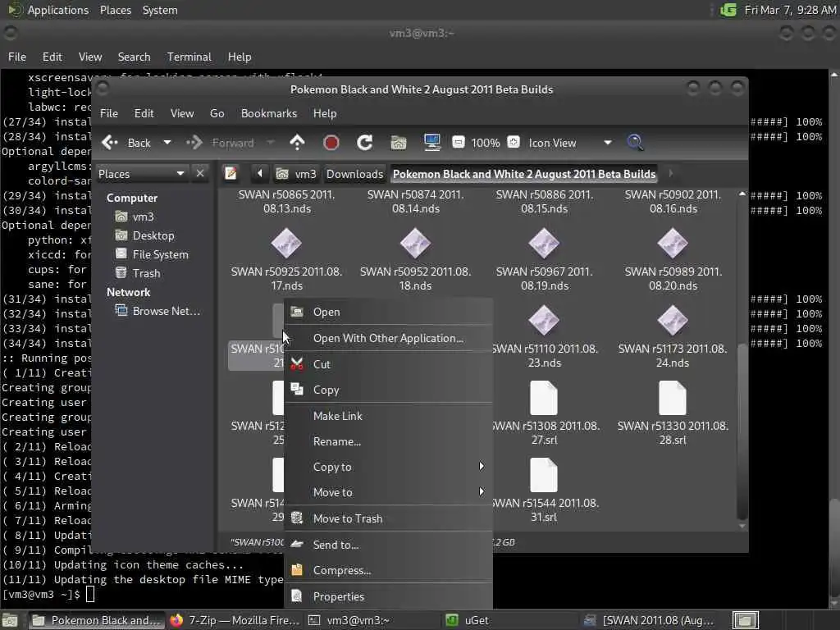Select file SWAN r50952 2011.08.18.nds icon
The image size is (840, 630).
[x=415, y=244]
